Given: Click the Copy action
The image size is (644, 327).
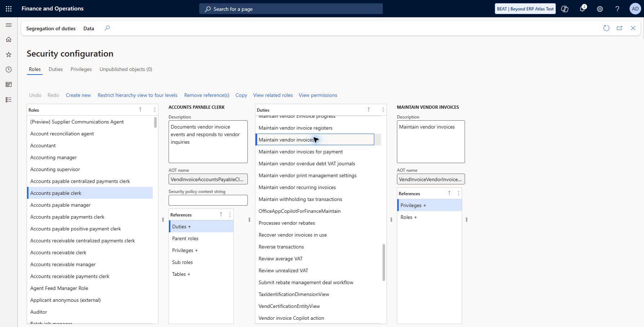Looking at the screenshot, I should [x=241, y=95].
